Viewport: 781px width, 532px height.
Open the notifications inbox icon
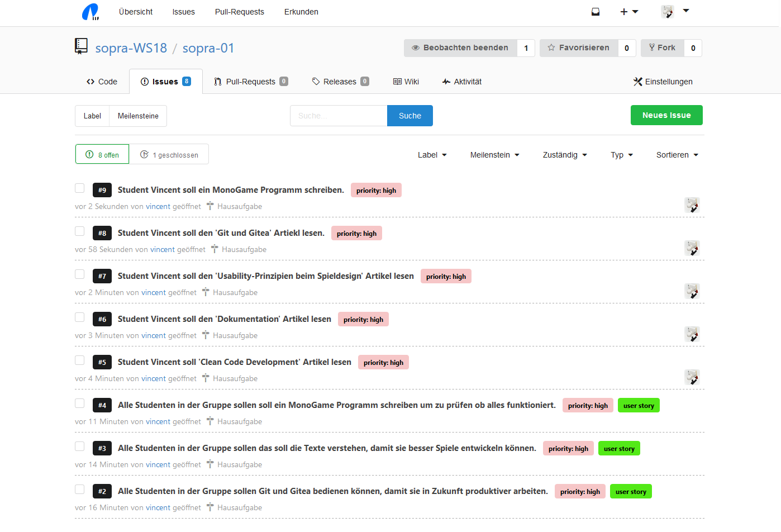[x=596, y=12]
